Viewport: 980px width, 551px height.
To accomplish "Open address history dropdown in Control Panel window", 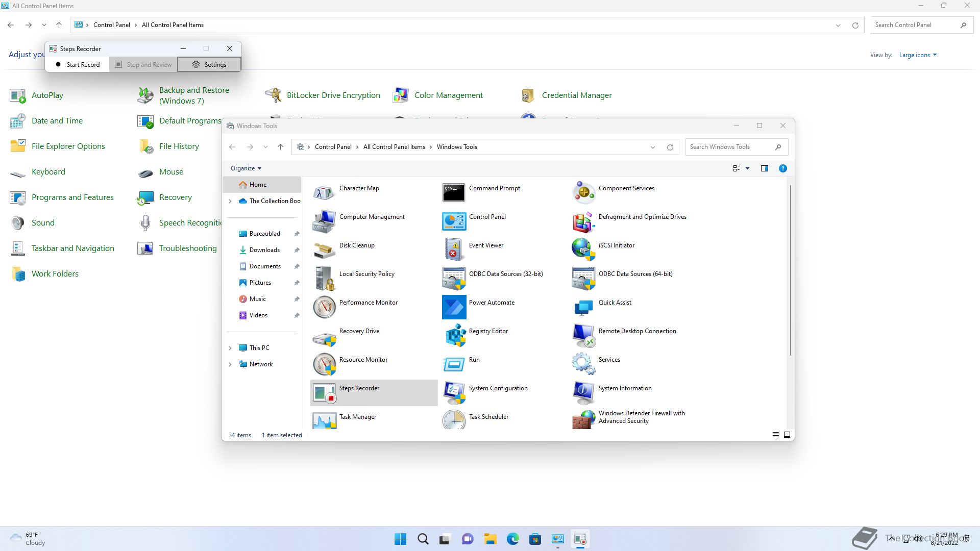I will [x=838, y=26].
